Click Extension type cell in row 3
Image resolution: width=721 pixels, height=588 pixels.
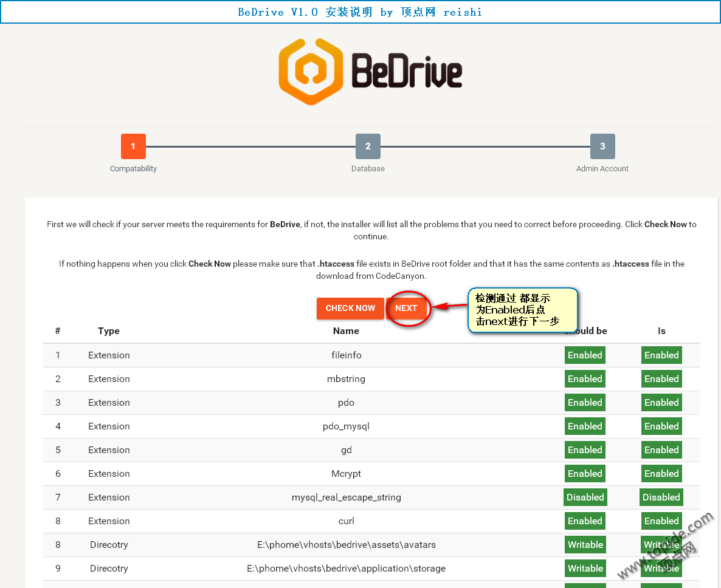pos(109,402)
